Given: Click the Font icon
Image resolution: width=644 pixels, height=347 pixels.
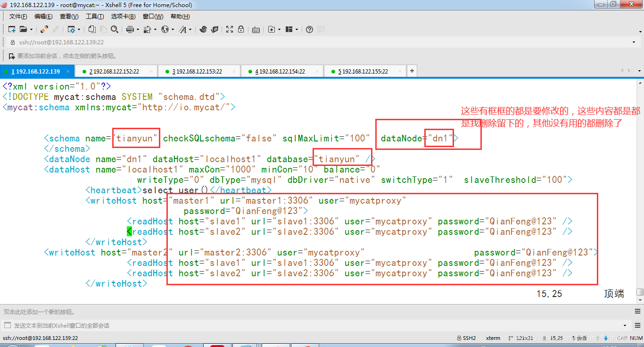Looking at the screenshot, I should tap(182, 29).
